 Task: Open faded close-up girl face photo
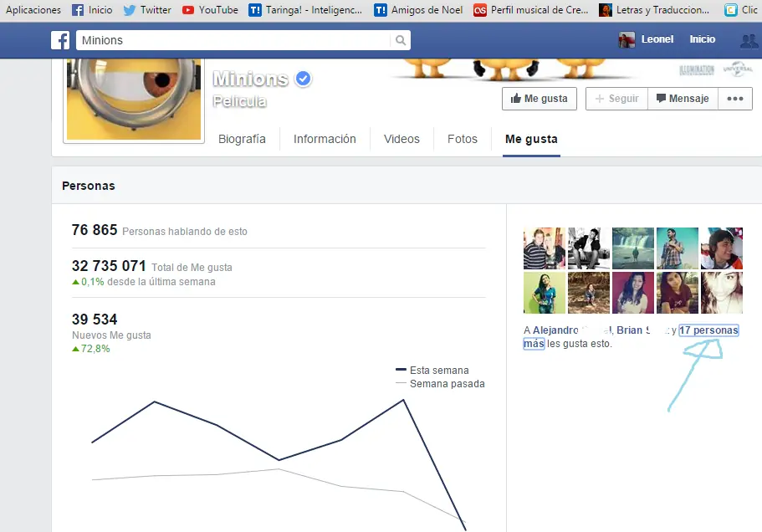coord(721,293)
